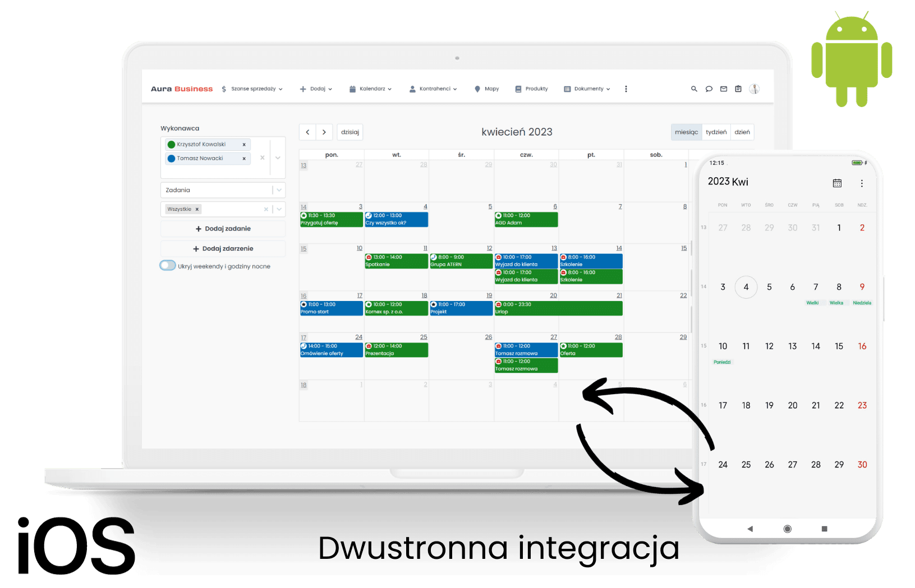Open Projekt event on the 19th

(x=461, y=308)
